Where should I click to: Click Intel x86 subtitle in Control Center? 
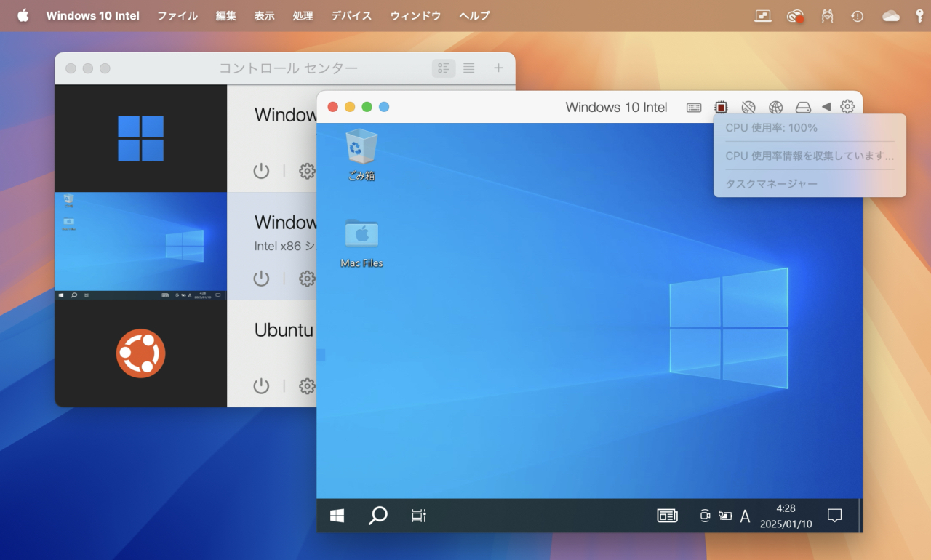point(285,246)
